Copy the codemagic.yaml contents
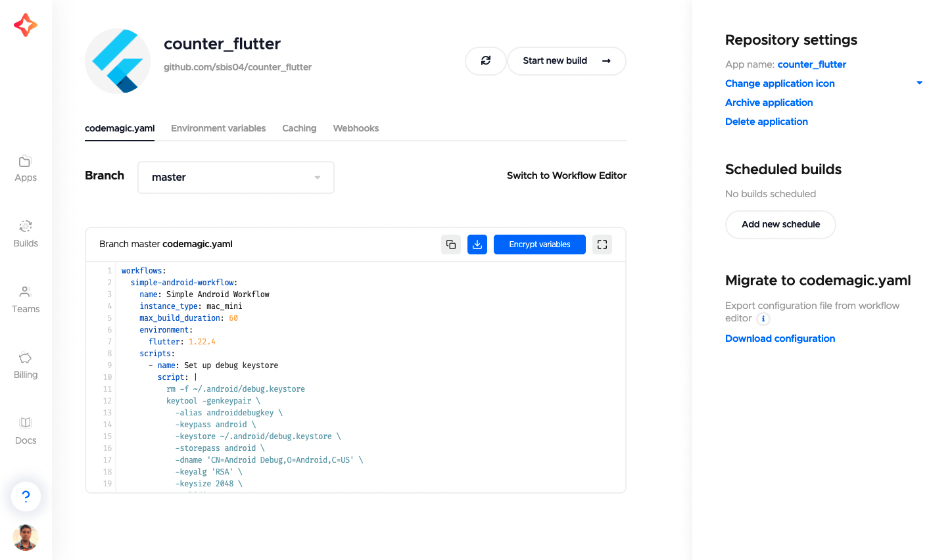The height and width of the screenshot is (560, 952). 451,245
